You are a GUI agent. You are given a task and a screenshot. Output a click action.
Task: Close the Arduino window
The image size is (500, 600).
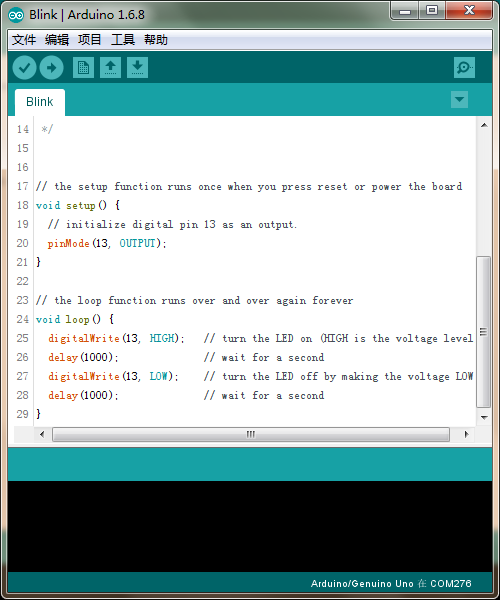[x=469, y=11]
